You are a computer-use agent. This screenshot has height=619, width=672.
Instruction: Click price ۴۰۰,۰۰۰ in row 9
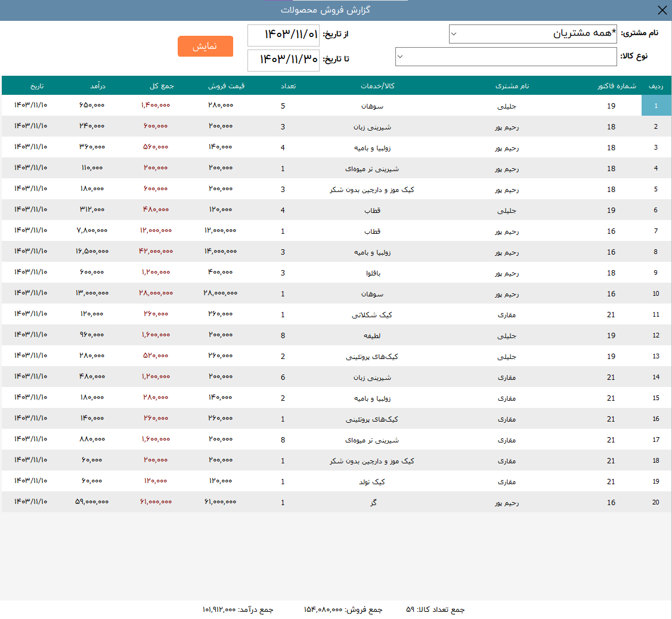[x=221, y=272]
